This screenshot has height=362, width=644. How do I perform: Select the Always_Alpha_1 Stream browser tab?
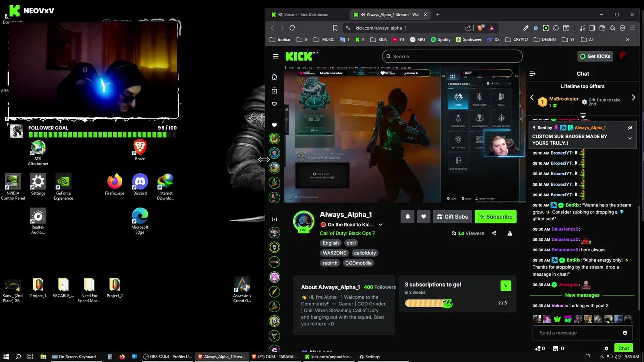pos(390,14)
